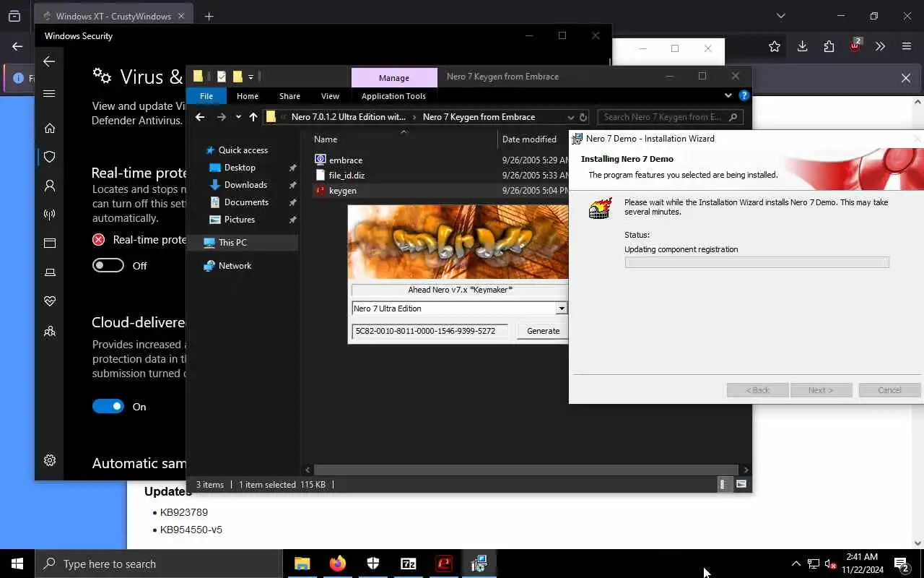List all browser tabs chevron
The height and width of the screenshot is (578, 924).
pyautogui.click(x=780, y=16)
